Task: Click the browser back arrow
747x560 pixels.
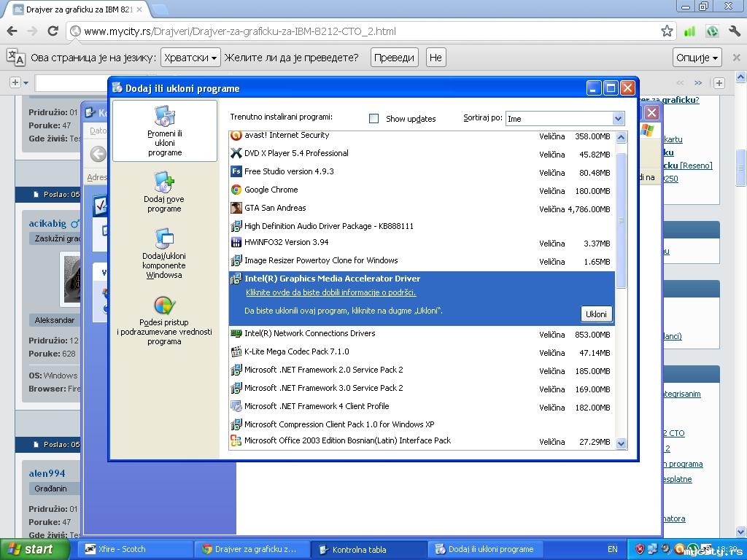Action: [x=12, y=31]
